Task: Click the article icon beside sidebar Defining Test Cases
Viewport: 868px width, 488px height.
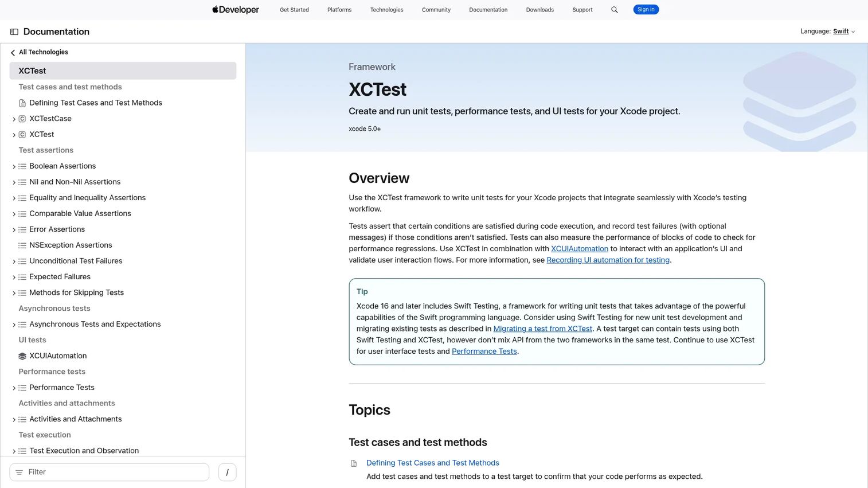Action: 22,103
